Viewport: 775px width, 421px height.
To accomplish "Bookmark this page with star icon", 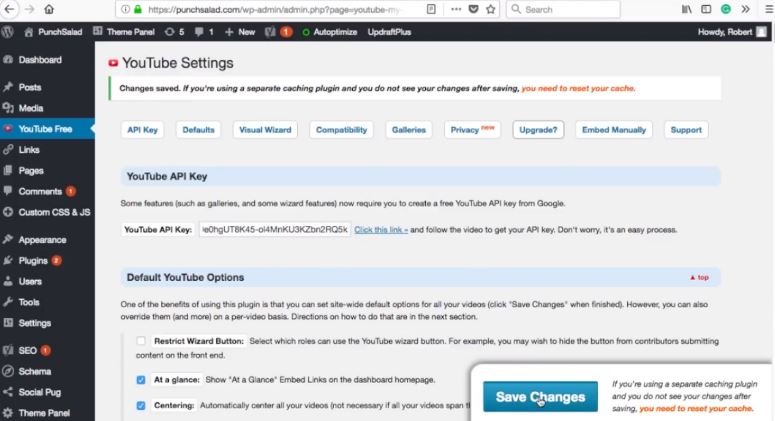I will pyautogui.click(x=490, y=9).
